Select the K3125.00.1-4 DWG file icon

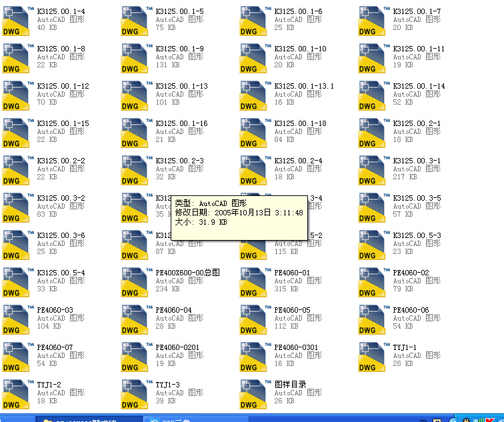coord(16,21)
